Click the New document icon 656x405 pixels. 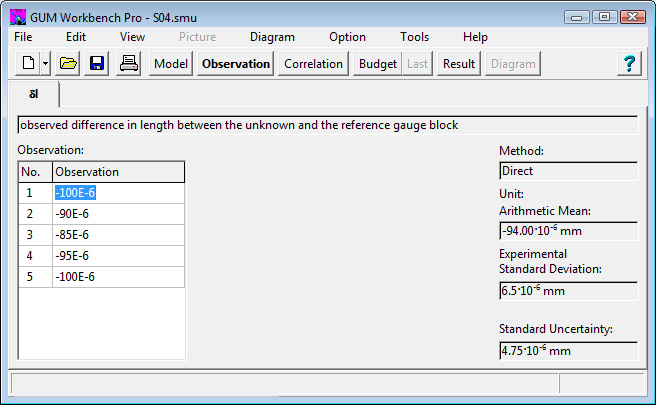tap(27, 64)
